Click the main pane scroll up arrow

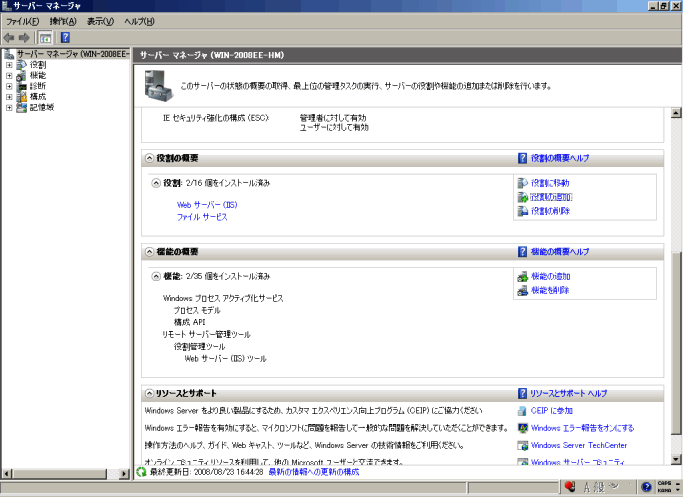point(676,113)
